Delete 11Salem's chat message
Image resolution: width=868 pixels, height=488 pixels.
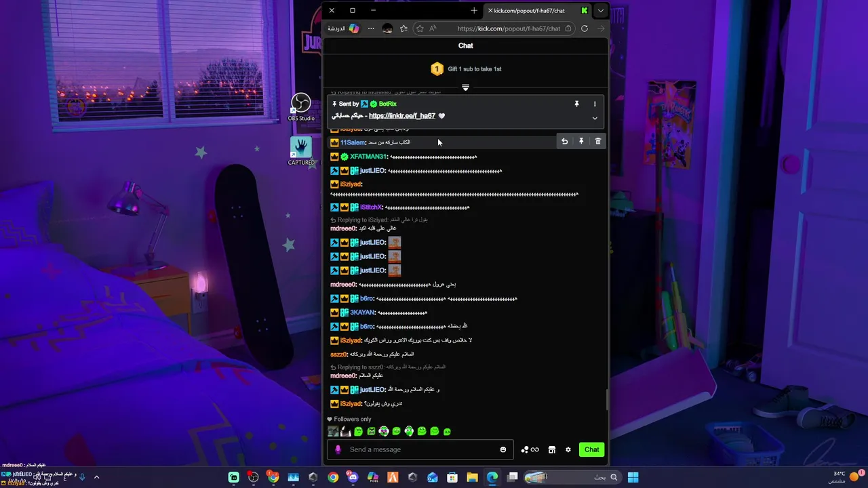pos(597,141)
